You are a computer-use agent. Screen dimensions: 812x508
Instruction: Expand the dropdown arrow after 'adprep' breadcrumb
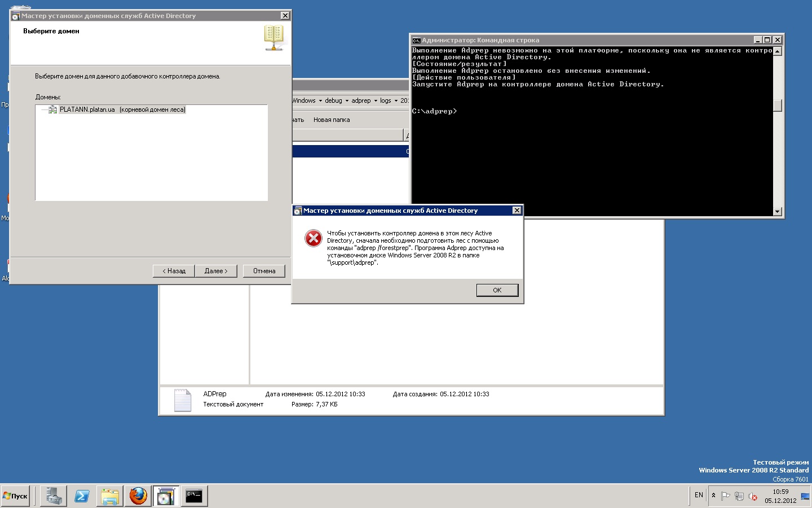pos(376,101)
